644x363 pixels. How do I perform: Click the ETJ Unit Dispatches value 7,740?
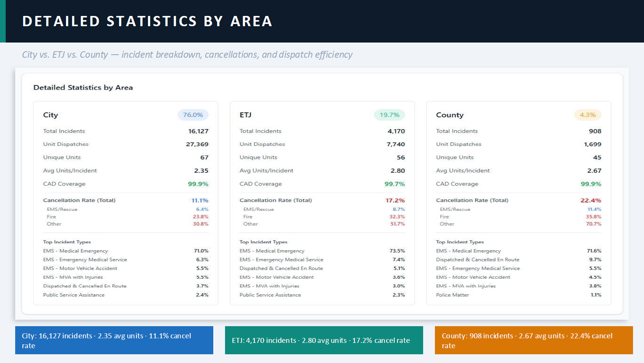coord(395,144)
